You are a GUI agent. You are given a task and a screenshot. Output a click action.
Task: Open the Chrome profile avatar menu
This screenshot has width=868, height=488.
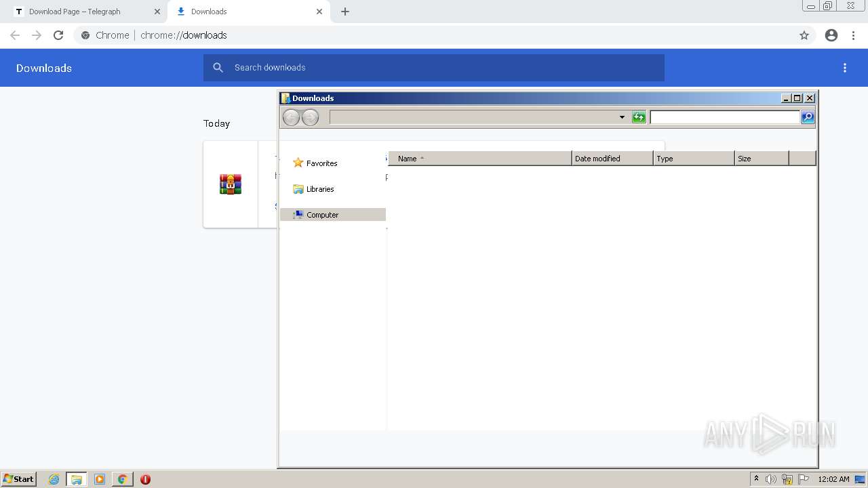tap(831, 35)
